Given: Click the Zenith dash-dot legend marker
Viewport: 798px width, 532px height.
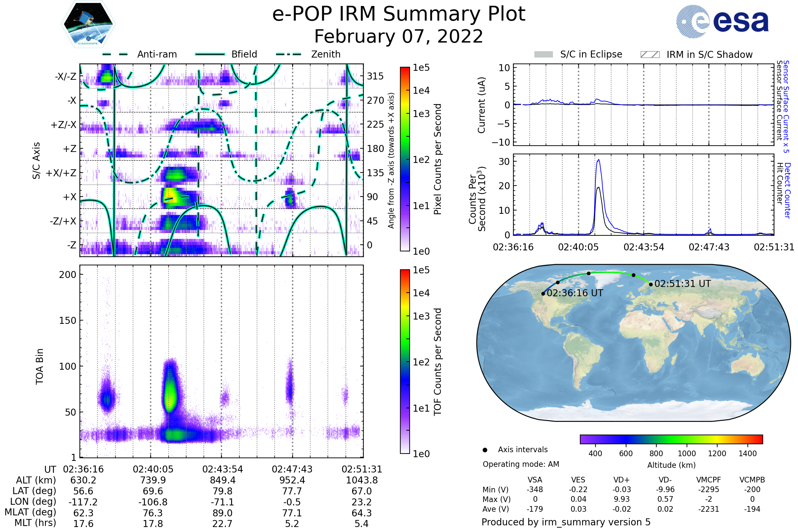Looking at the screenshot, I should pos(289,54).
